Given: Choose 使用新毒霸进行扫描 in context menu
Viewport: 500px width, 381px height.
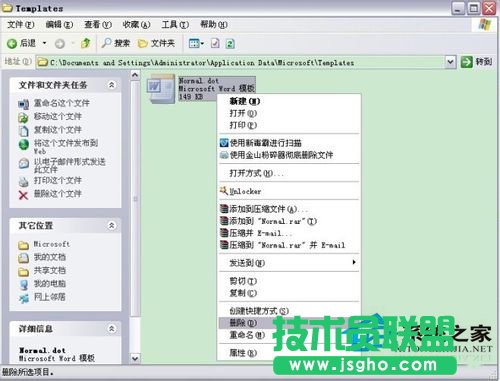Looking at the screenshot, I should 289,143.
